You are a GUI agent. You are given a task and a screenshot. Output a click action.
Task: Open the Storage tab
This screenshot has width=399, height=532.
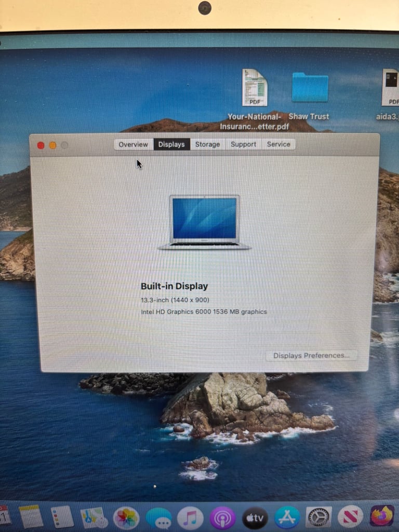pos(208,144)
